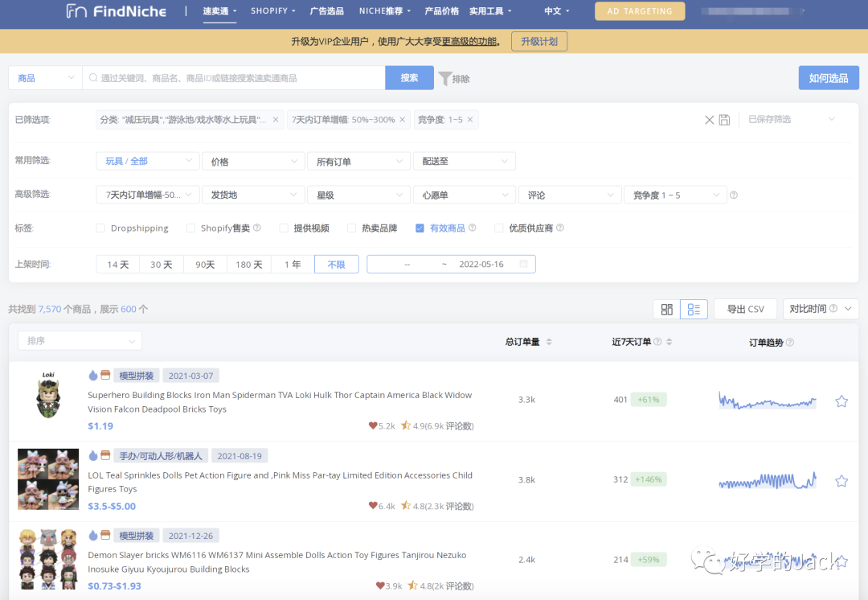Uncheck the 有效商品 checkbox
Image resolution: width=868 pixels, height=600 pixels.
pos(420,228)
